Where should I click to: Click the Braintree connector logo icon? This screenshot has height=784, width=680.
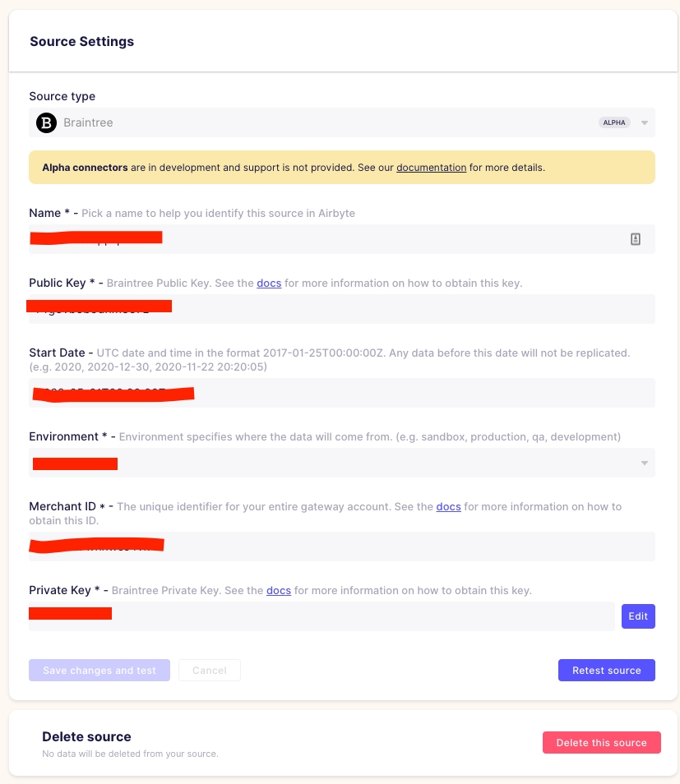(47, 122)
